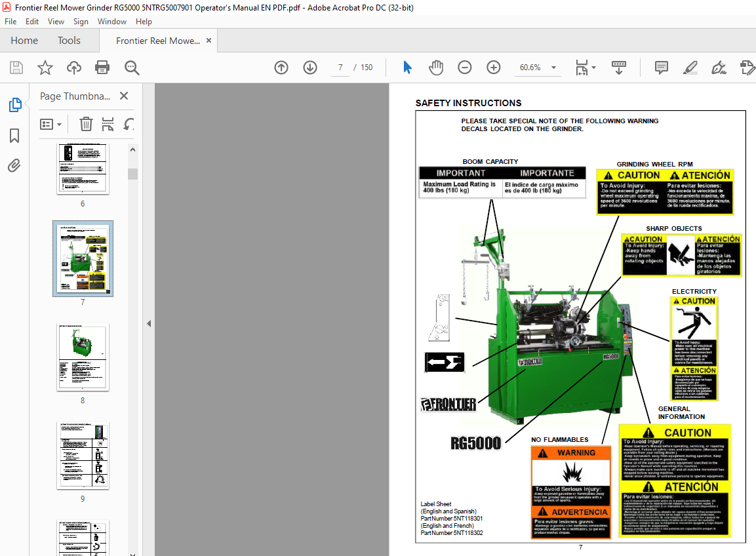
Task: Add a sticky note comment
Action: click(x=662, y=68)
